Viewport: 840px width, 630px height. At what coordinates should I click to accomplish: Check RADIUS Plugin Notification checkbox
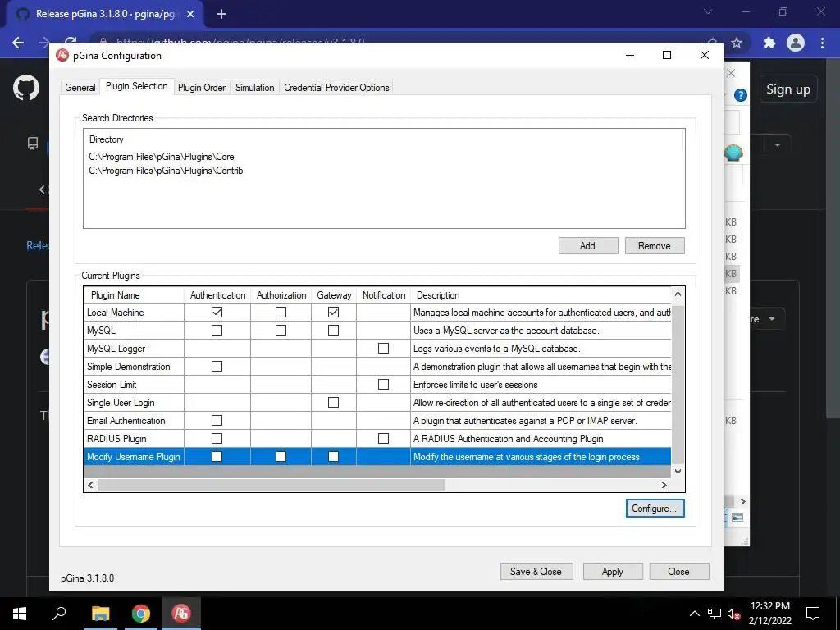click(x=384, y=438)
